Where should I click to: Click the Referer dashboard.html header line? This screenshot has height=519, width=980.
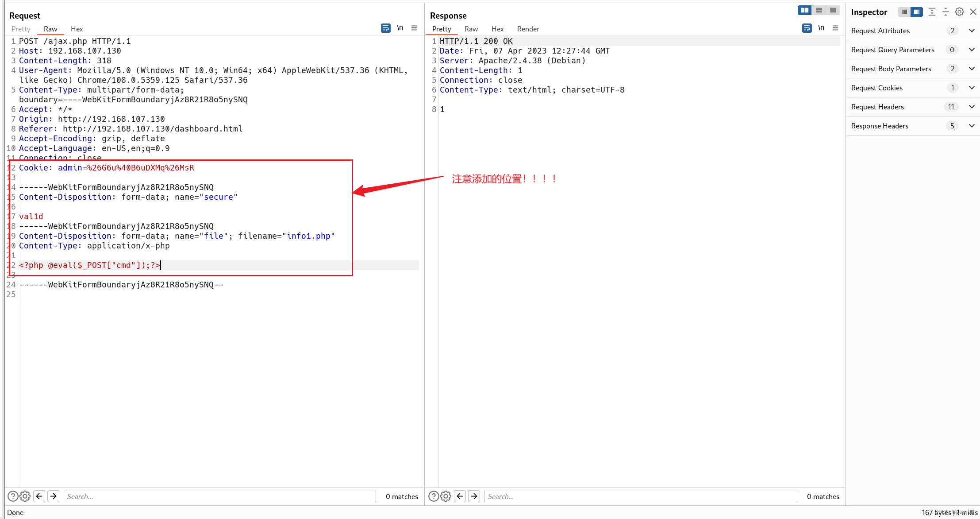tap(131, 129)
